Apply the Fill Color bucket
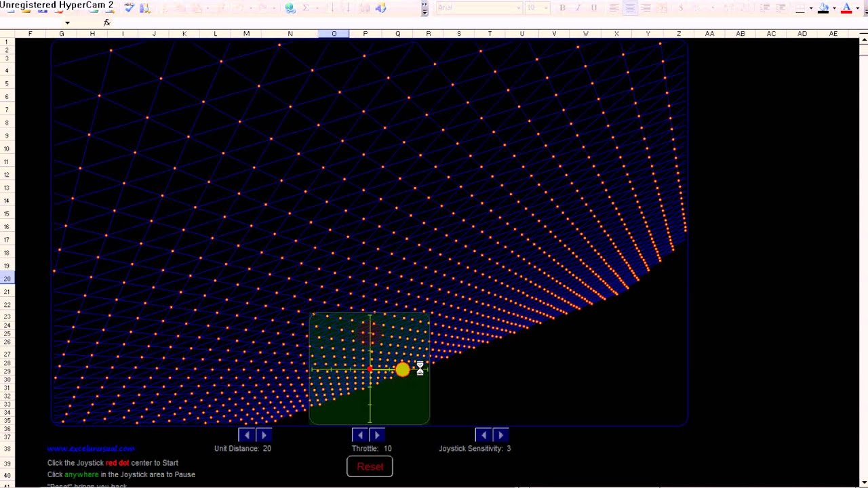This screenshot has width=868, height=488. click(823, 8)
